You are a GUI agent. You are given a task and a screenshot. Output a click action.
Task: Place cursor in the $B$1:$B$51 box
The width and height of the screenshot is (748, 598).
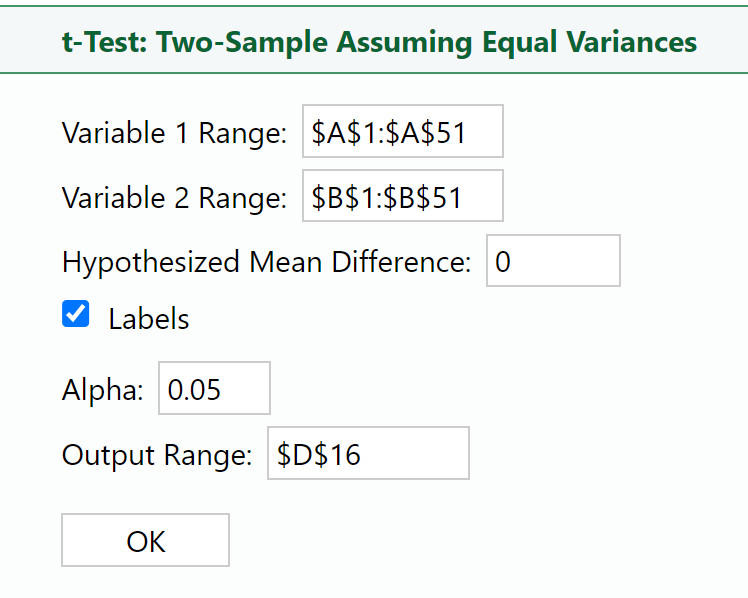tap(402, 197)
